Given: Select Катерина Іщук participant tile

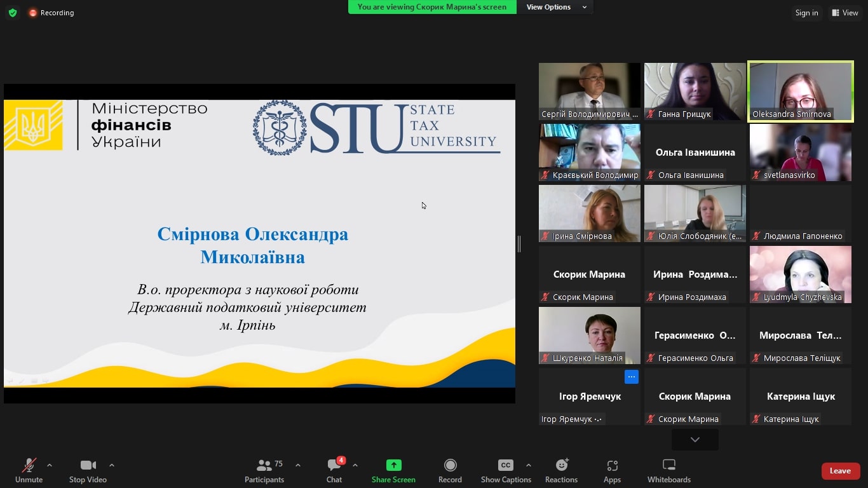Looking at the screenshot, I should (801, 396).
